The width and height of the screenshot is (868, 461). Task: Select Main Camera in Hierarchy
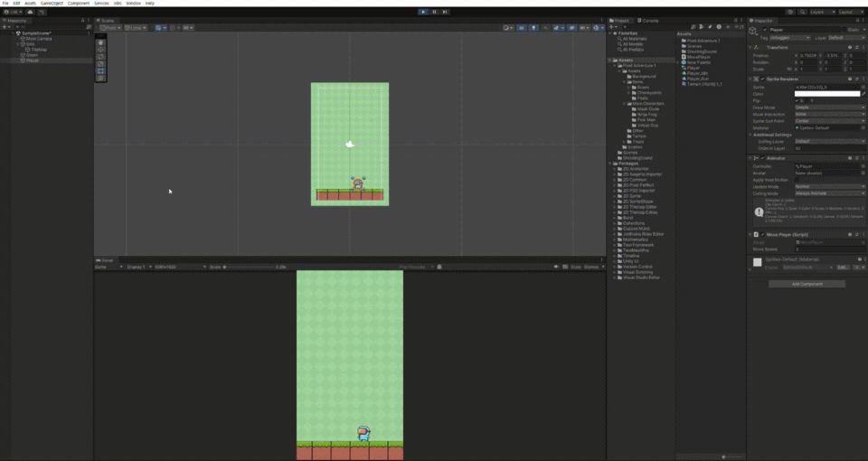39,39
